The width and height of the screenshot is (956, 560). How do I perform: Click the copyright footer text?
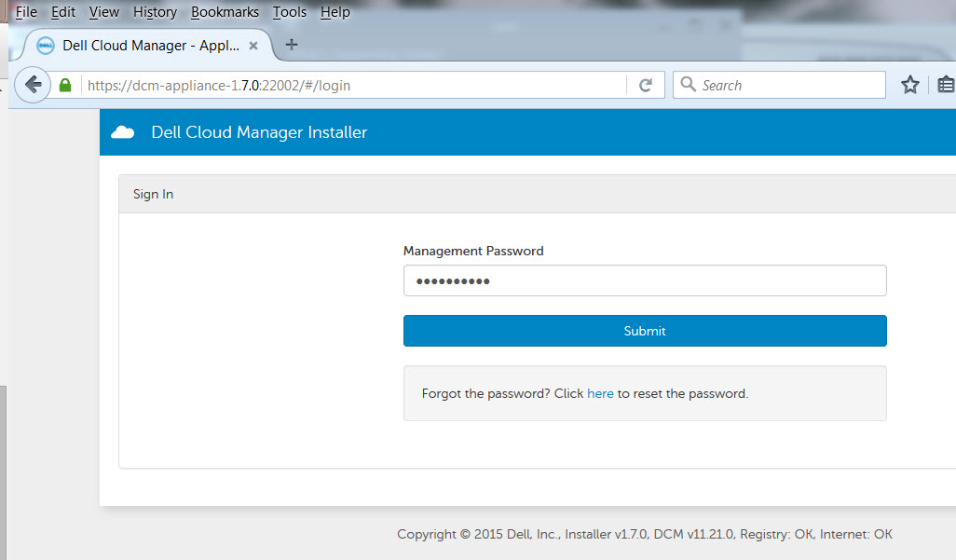pyautogui.click(x=645, y=534)
